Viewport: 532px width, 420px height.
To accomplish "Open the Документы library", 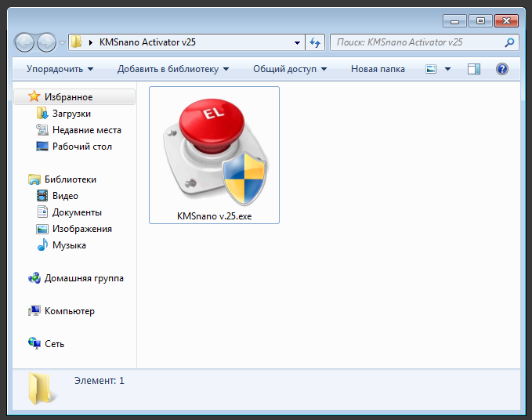I will 77,212.
